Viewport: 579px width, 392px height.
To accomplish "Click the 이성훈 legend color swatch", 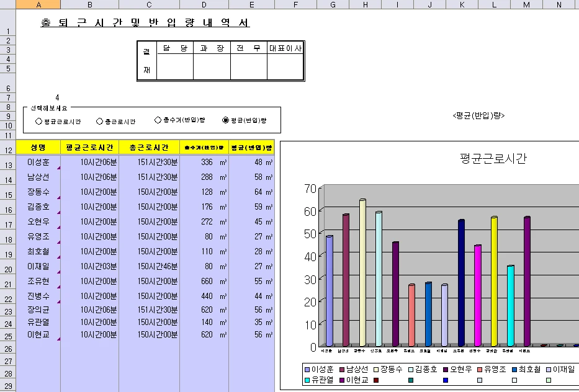I will [x=307, y=370].
